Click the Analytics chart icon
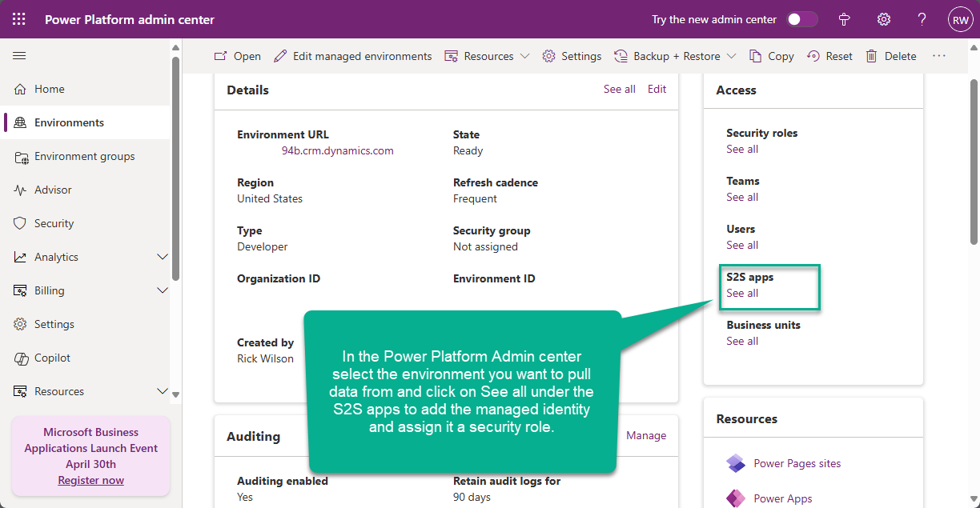 (x=20, y=257)
